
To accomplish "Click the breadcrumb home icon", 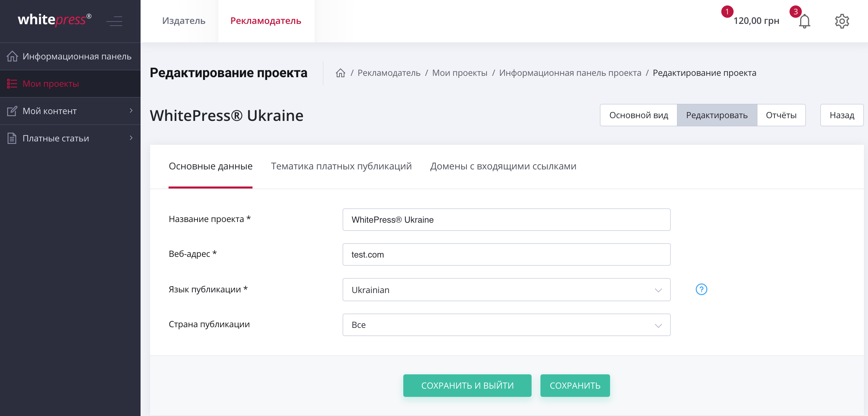I will click(341, 73).
